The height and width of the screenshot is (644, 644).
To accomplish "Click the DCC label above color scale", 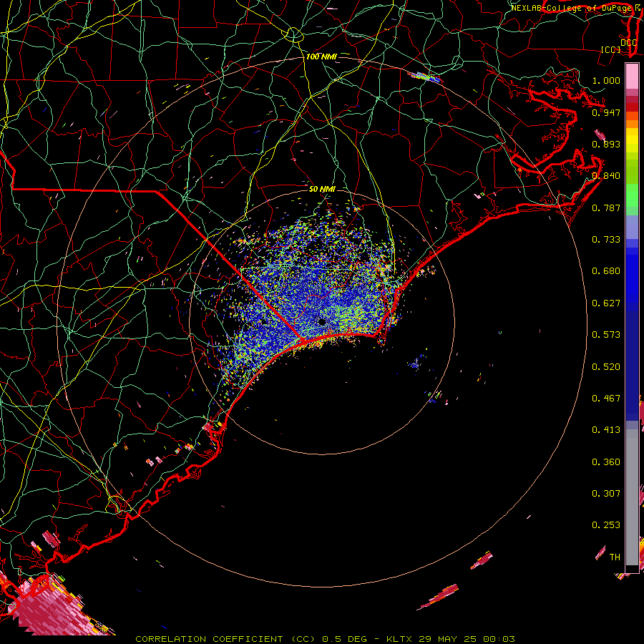I will 629,43.
